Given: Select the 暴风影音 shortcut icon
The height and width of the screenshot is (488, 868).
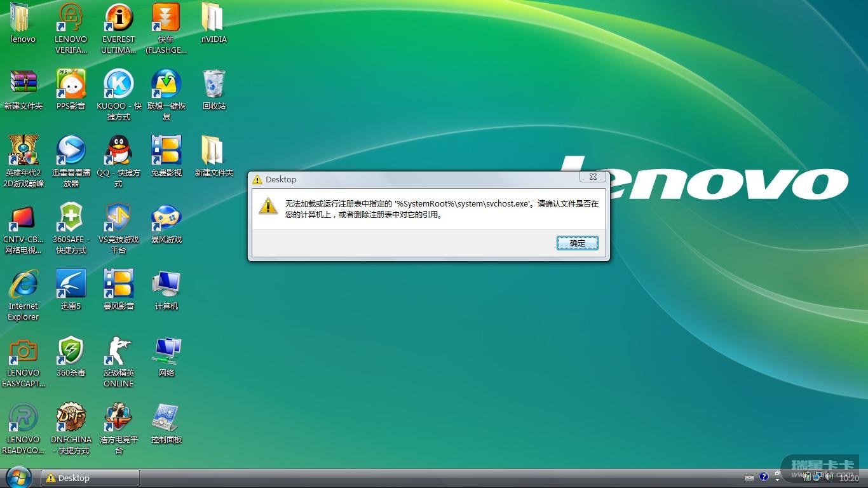Looking at the screenshot, I should click(x=119, y=284).
